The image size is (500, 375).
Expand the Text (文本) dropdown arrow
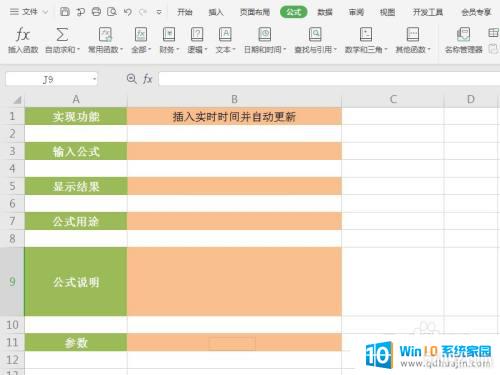(x=234, y=50)
